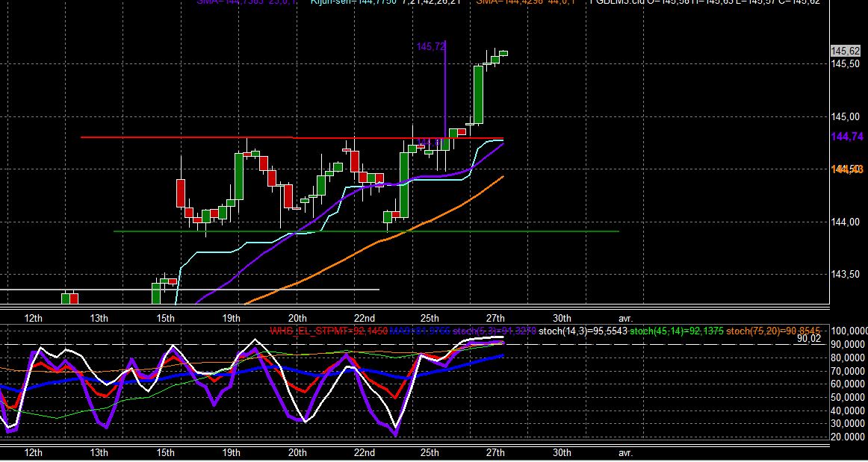868x462 pixels.
Task: Click 40,0000 on the stochastic scale
Action: click(849, 411)
